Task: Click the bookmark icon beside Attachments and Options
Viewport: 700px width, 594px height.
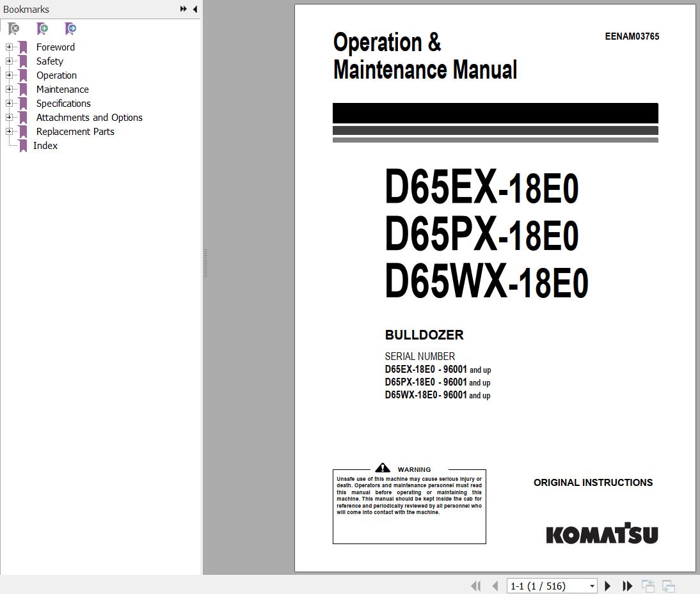Action: pyautogui.click(x=23, y=117)
